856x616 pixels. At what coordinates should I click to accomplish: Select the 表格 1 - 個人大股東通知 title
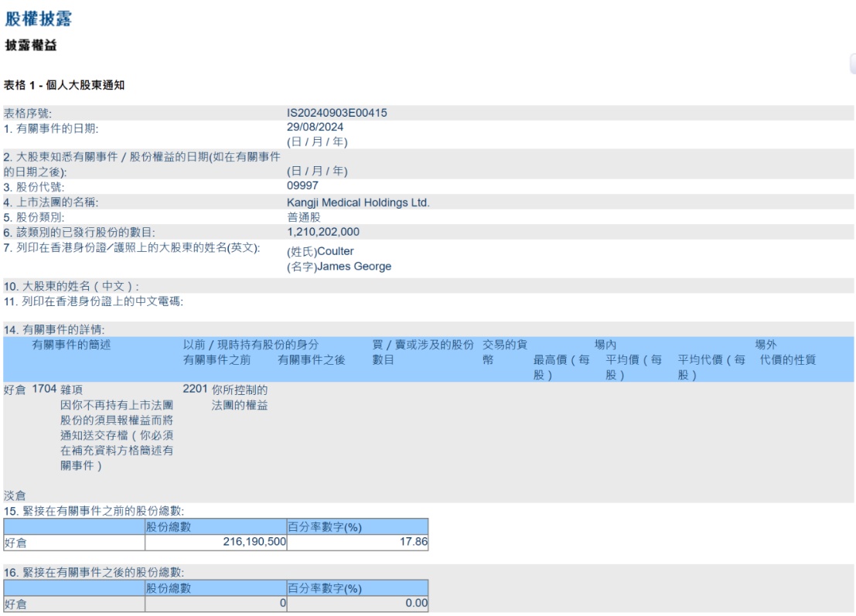pyautogui.click(x=64, y=85)
